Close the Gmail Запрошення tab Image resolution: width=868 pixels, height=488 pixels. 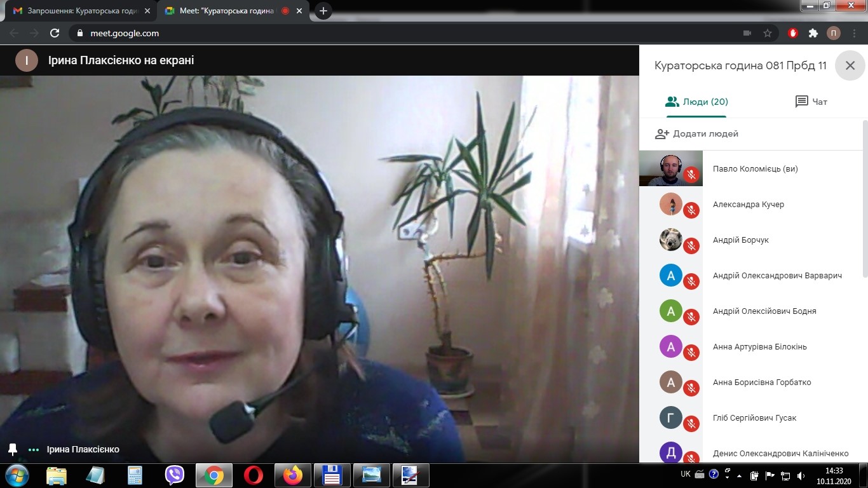click(147, 11)
